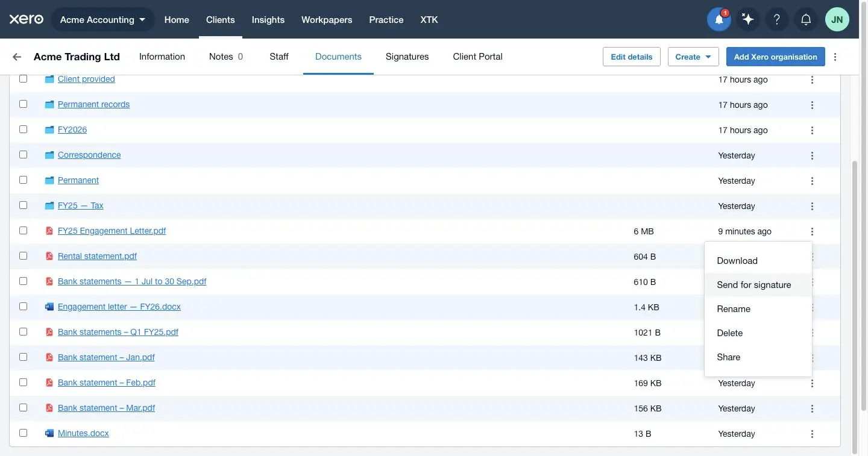
Task: Open row actions for Bank statement – Mar.pdf
Action: [813, 408]
